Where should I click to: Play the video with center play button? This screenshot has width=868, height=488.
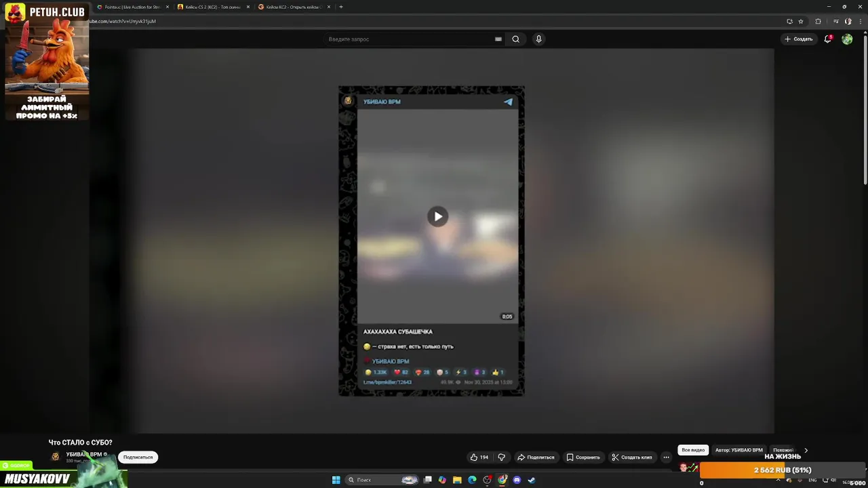438,216
